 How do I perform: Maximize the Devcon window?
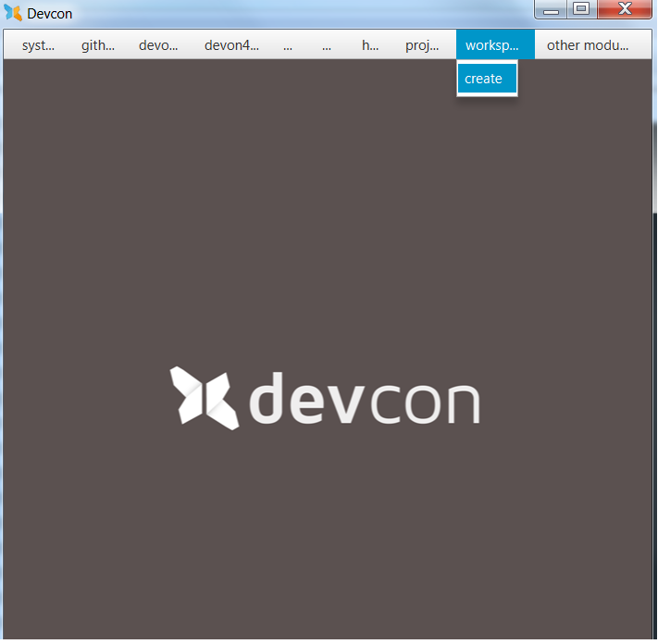click(581, 9)
